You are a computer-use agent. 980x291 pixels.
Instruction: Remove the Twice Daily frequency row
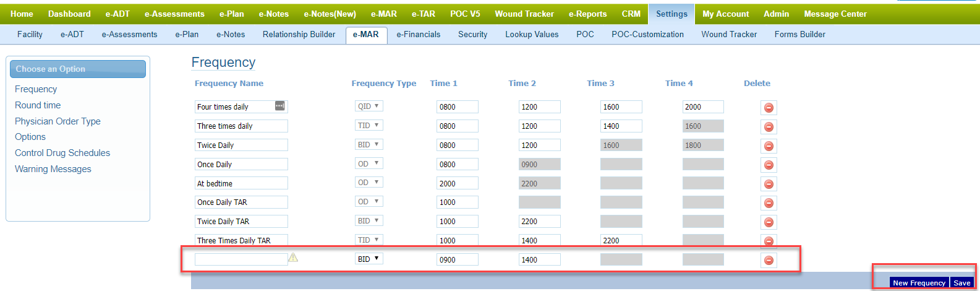tap(769, 146)
